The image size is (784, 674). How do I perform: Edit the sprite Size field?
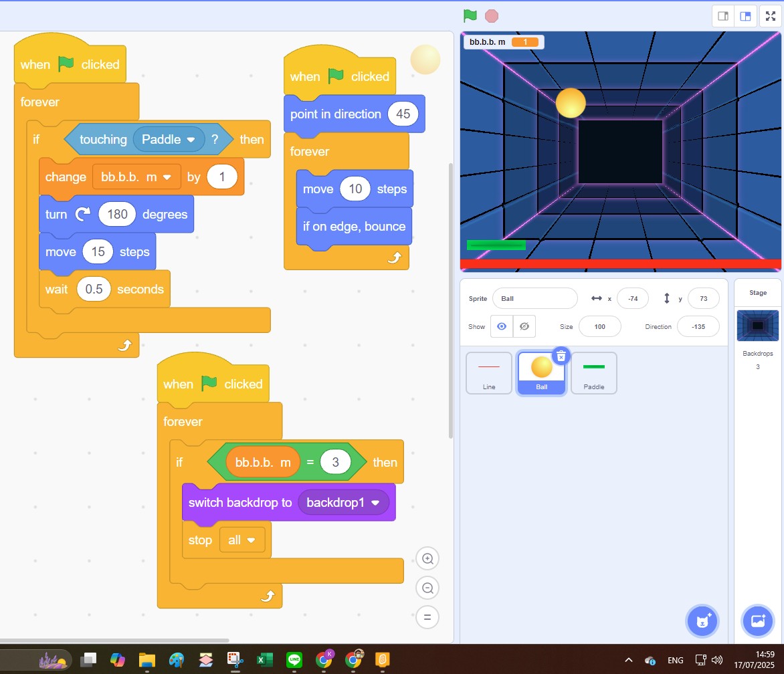(599, 326)
